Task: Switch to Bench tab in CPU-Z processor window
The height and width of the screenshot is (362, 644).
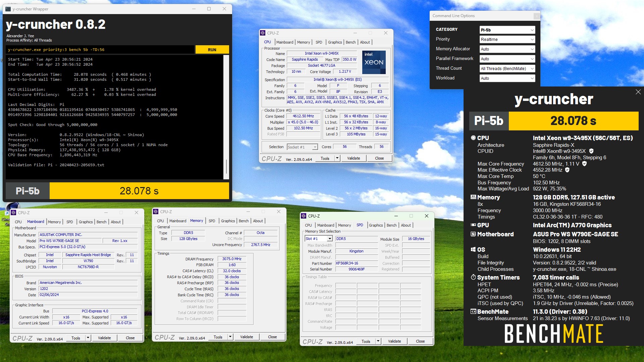Action: tap(351, 42)
